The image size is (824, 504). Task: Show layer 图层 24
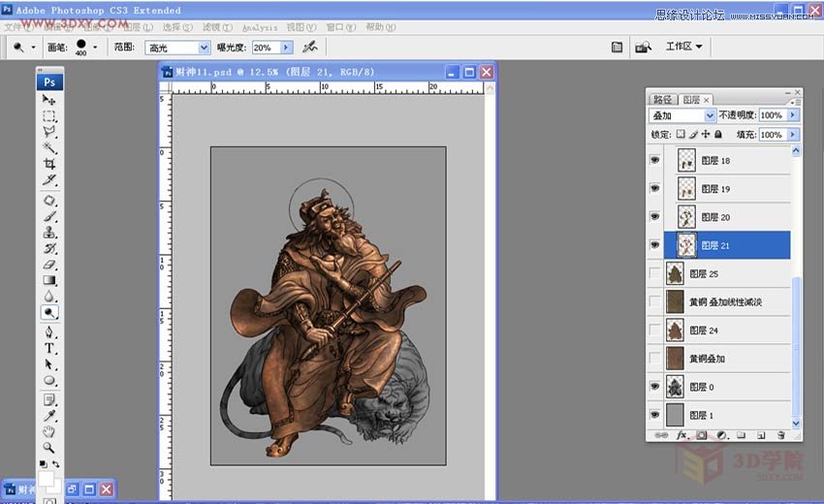point(654,331)
